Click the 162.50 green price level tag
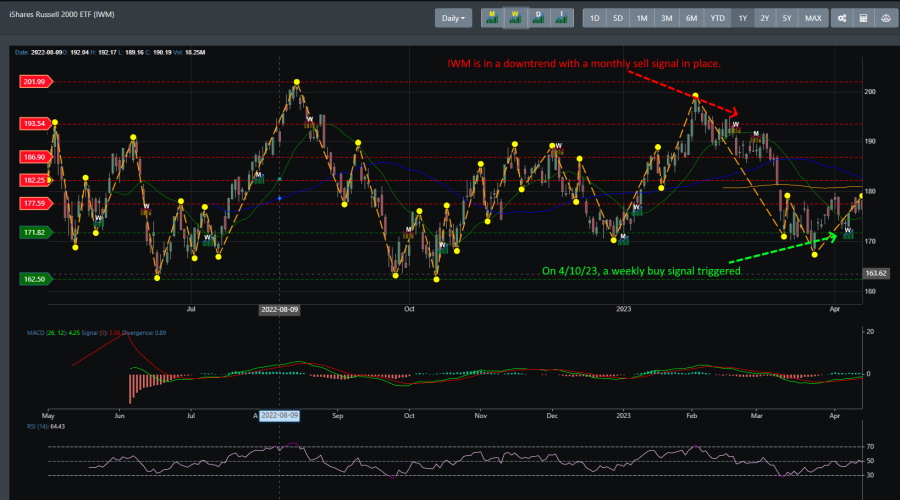Screen dimensions: 900x500 pyautogui.click(x=36, y=279)
